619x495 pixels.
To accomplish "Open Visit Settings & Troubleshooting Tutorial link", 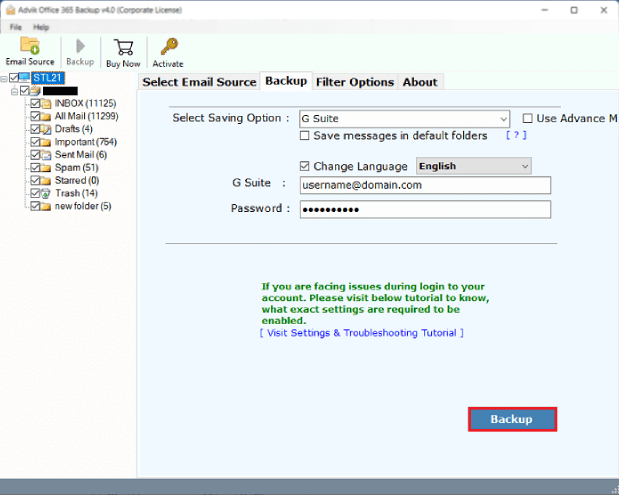I will [362, 333].
